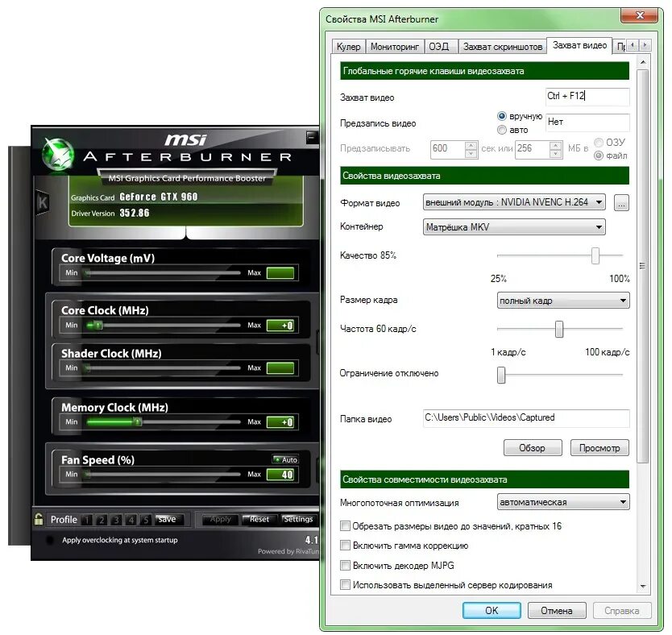Click OK button in properties
This screenshot has width=672, height=635.
point(492,610)
